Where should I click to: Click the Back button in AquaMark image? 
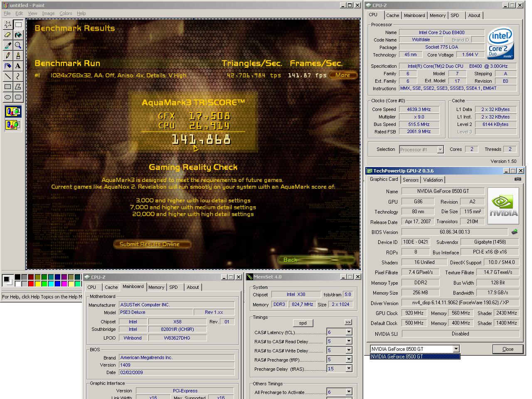(316, 260)
